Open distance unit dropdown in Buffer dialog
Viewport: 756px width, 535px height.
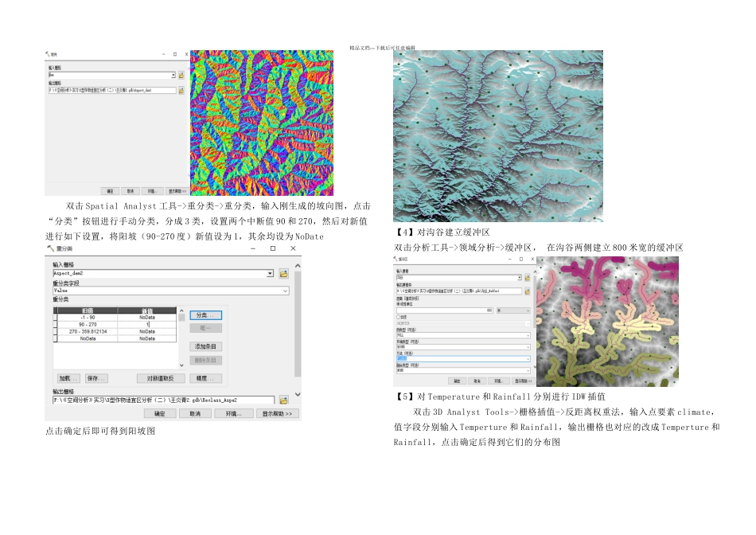[528, 310]
